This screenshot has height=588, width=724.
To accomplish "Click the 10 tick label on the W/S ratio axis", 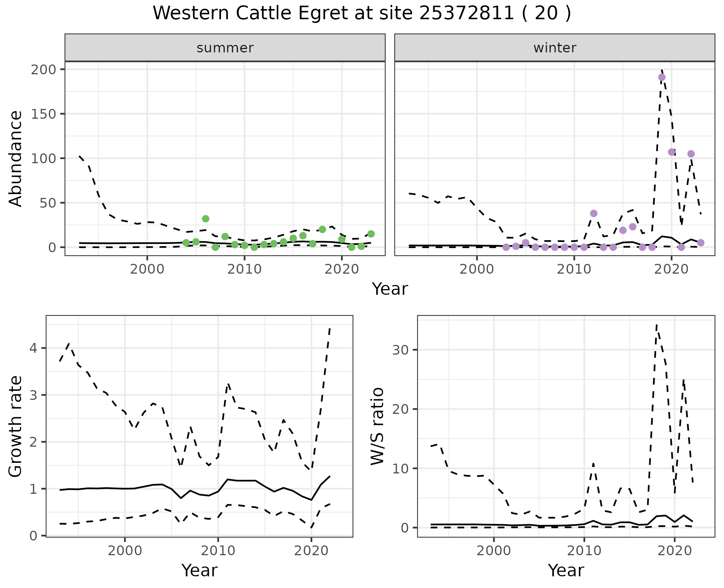I will tap(401, 469).
